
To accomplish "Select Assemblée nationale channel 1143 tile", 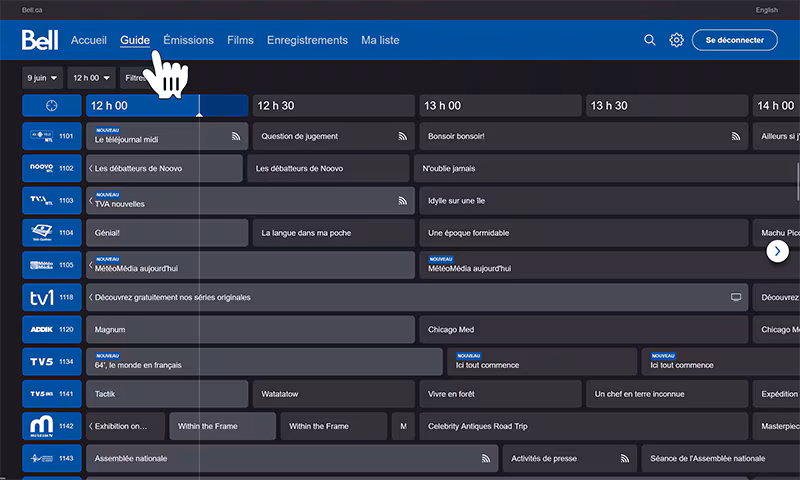I will click(x=52, y=458).
